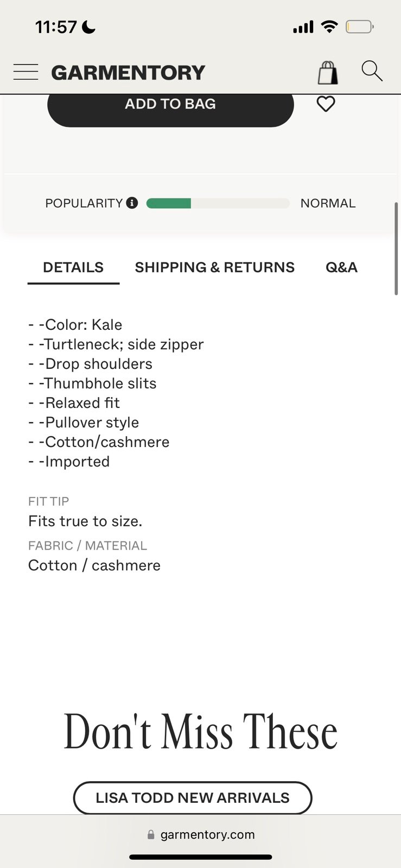Switch to SHIPPING & RETURNS tab
Screen dimensions: 401x868
[215, 267]
